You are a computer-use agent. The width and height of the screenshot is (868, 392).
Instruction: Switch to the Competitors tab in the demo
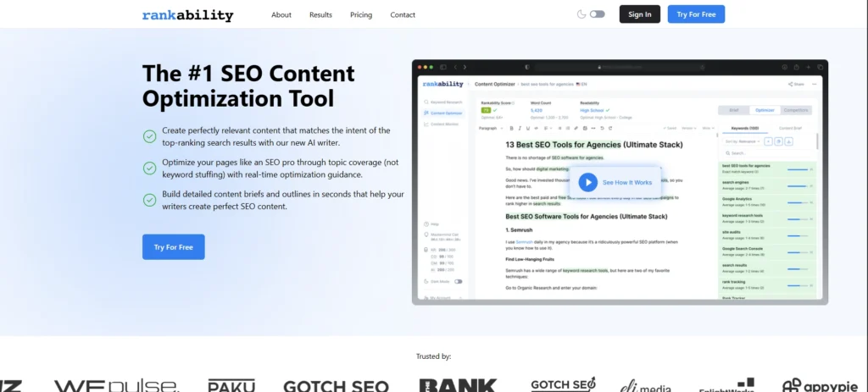796,110
